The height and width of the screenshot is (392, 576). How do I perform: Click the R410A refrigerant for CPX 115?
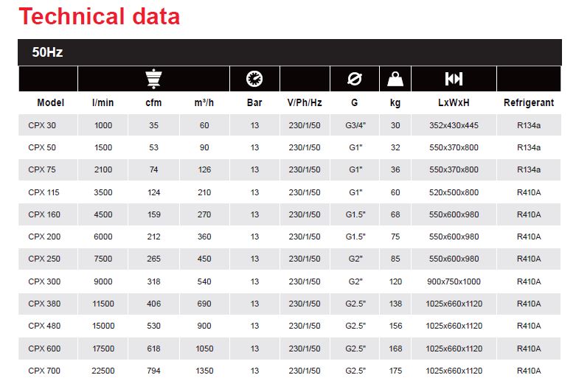click(x=529, y=192)
